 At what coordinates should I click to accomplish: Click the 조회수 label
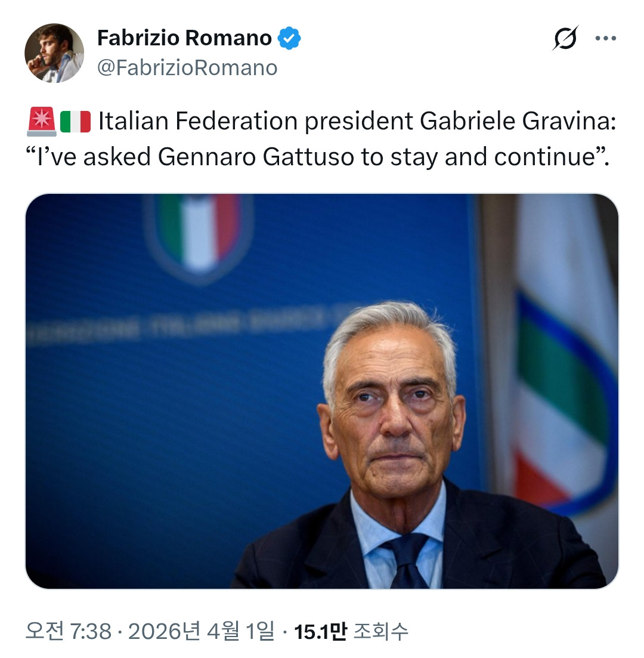point(381,631)
